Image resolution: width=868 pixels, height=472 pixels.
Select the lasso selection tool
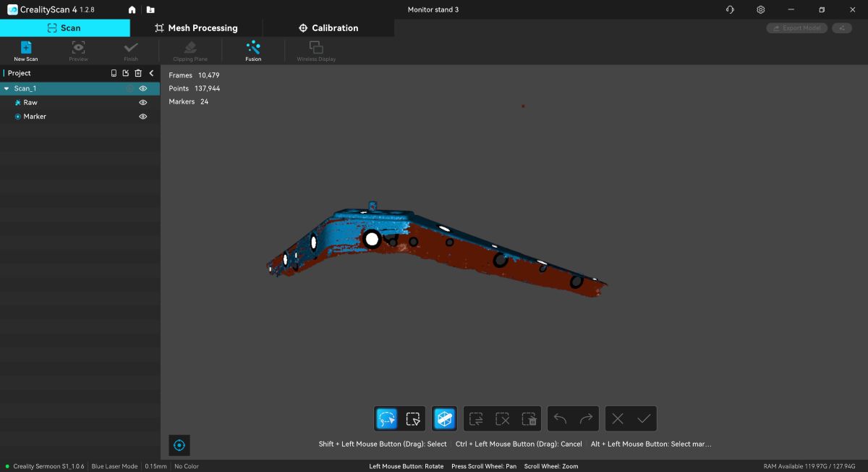point(387,418)
